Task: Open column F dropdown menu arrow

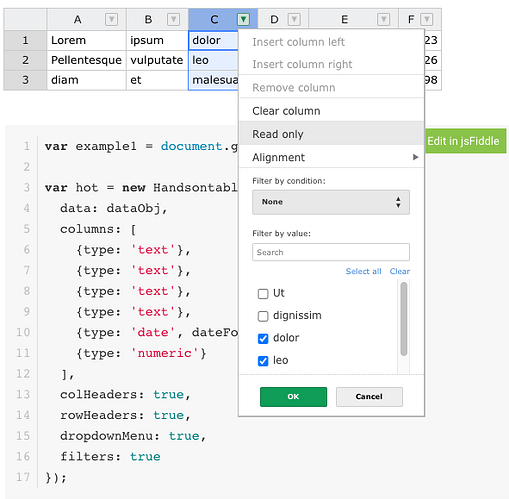Action: coord(427,19)
